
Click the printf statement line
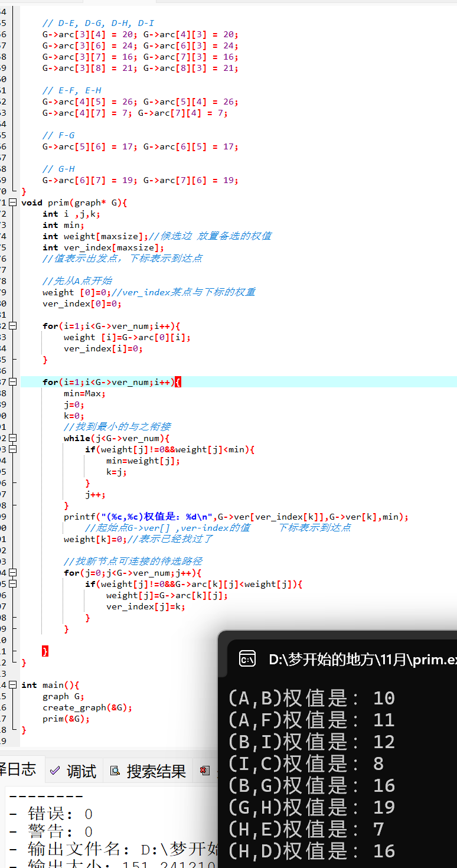click(236, 517)
